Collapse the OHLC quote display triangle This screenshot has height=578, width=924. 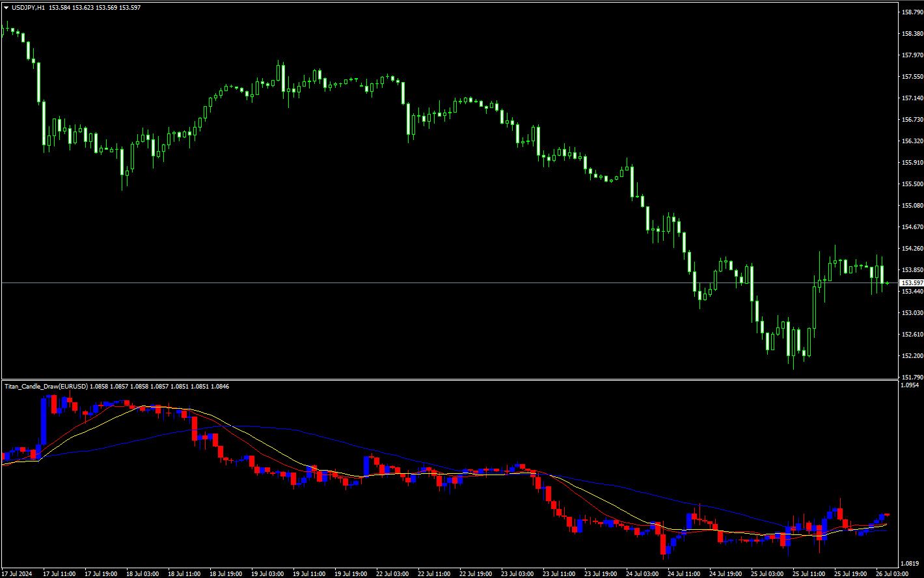pyautogui.click(x=7, y=8)
